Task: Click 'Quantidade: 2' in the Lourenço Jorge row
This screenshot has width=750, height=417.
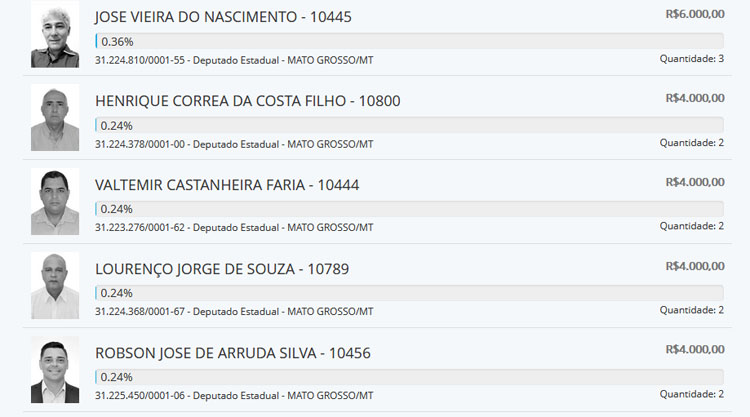Action: pos(691,311)
